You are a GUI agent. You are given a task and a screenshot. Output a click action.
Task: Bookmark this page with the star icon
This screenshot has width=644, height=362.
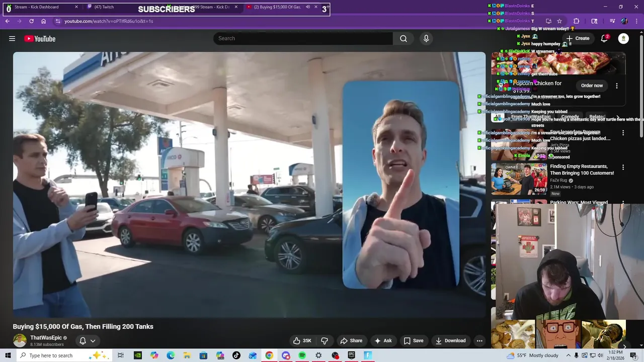(559, 21)
